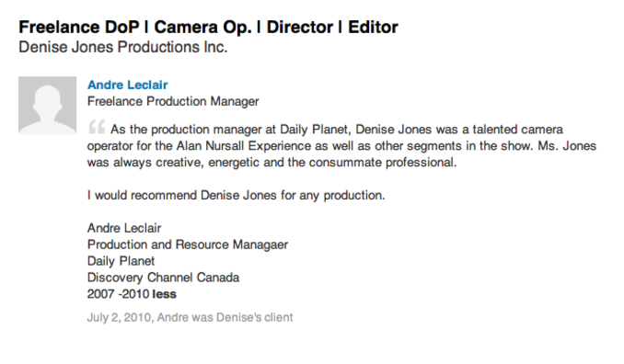624x364 pixels.
Task: Click the 'Freelance Production Manager' subtitle
Action: (173, 101)
